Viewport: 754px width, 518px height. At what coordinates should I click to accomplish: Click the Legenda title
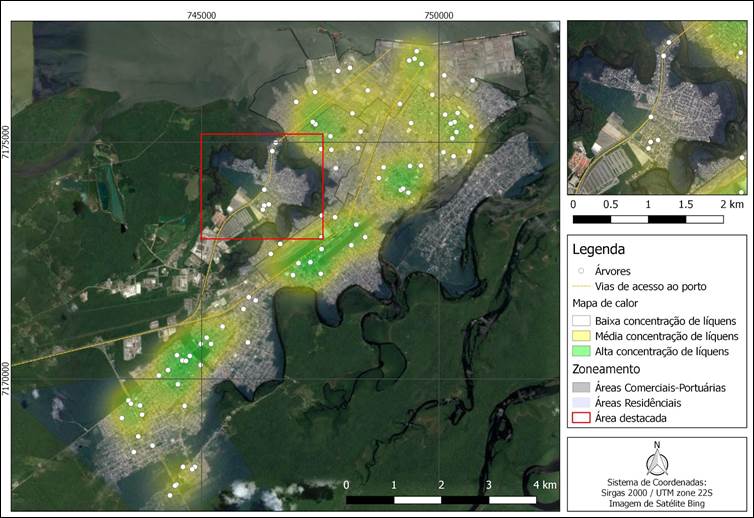598,249
